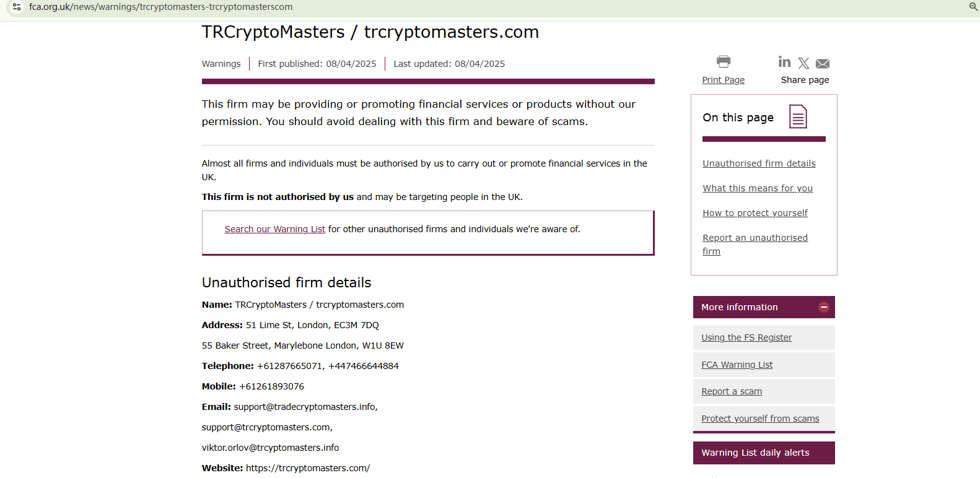
Task: Go to What this means for you
Action: point(757,188)
